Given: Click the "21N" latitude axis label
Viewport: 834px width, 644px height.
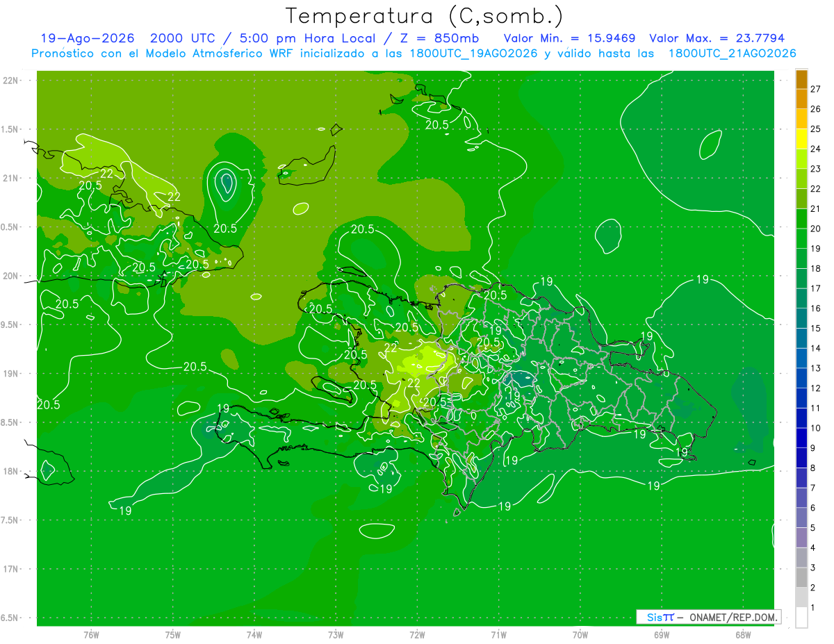Looking at the screenshot, I should point(12,179).
